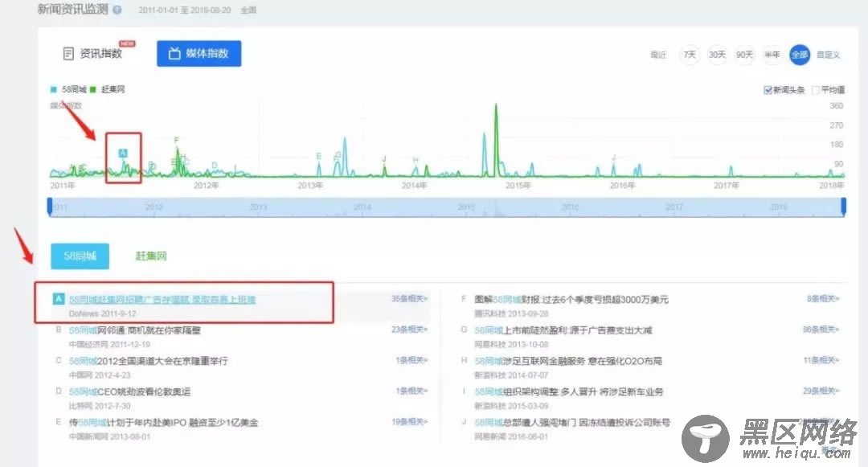
Task: Expand 86条相关 for headline G
Action: pyautogui.click(x=821, y=330)
